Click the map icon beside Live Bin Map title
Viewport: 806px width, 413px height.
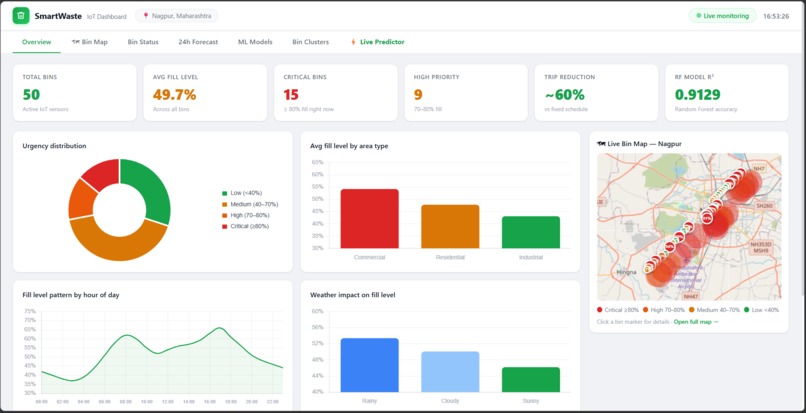tap(601, 144)
